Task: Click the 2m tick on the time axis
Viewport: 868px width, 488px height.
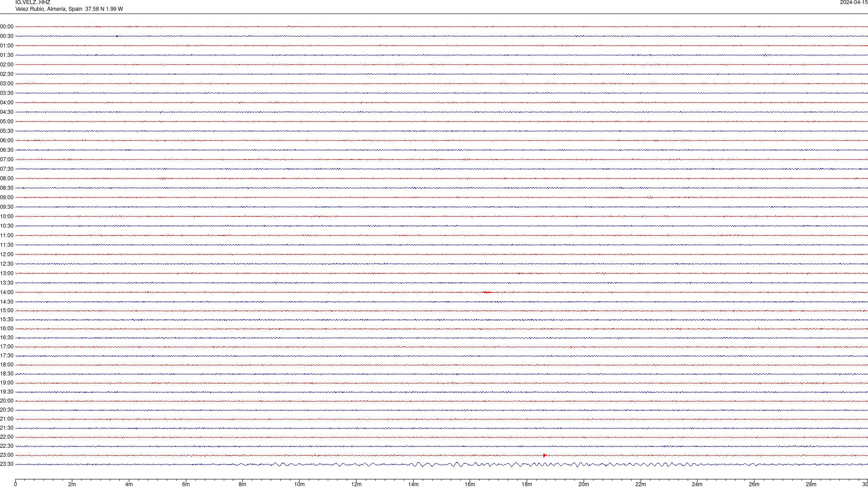Action: (72, 484)
